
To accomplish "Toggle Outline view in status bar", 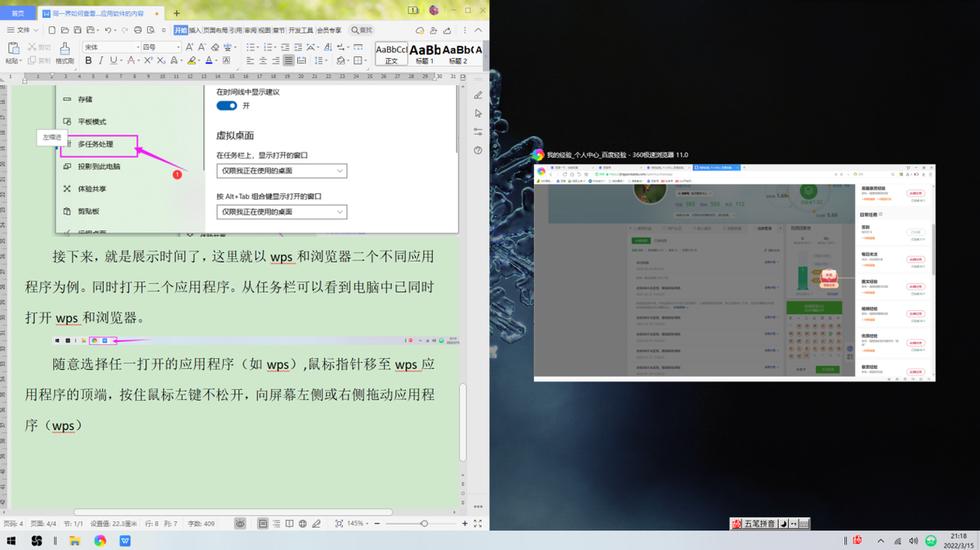I will pyautogui.click(x=276, y=523).
